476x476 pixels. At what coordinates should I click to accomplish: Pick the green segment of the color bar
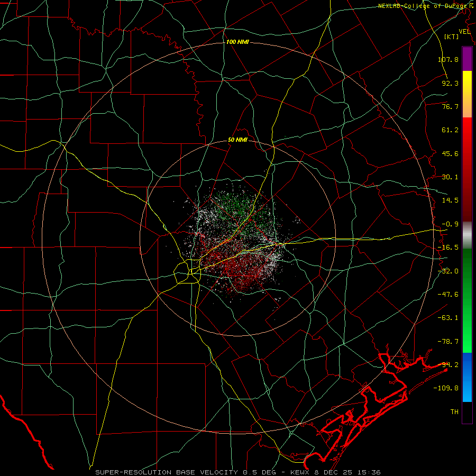point(467,300)
